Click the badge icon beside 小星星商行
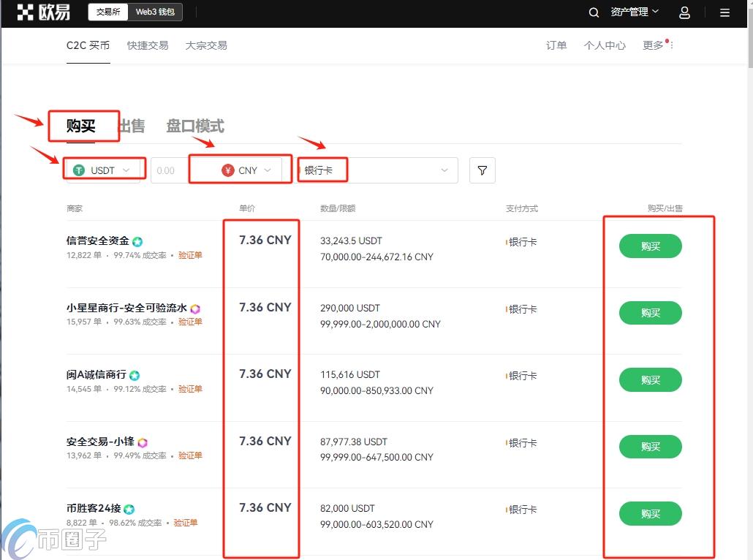This screenshot has width=753, height=560. 194,307
